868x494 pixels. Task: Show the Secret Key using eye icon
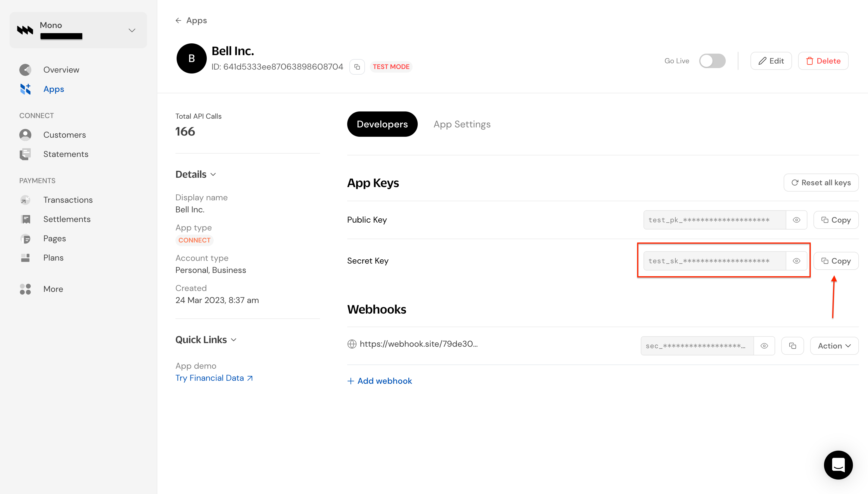[796, 261]
